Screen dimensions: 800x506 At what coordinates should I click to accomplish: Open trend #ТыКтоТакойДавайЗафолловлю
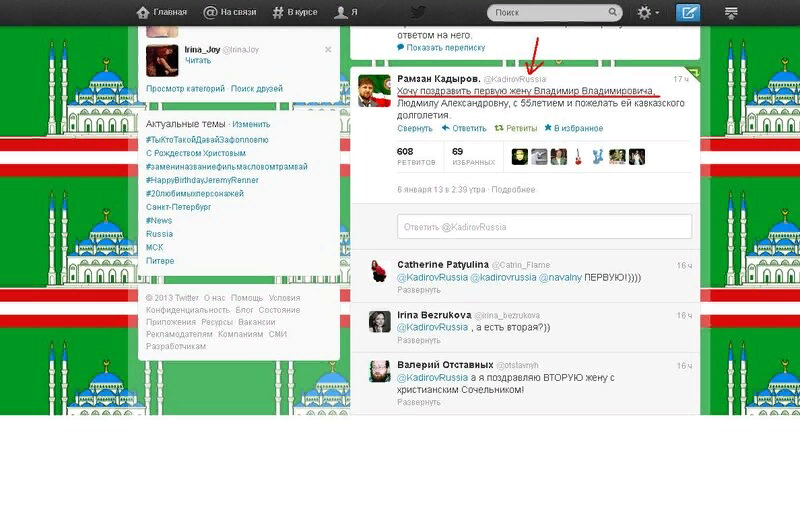point(207,140)
